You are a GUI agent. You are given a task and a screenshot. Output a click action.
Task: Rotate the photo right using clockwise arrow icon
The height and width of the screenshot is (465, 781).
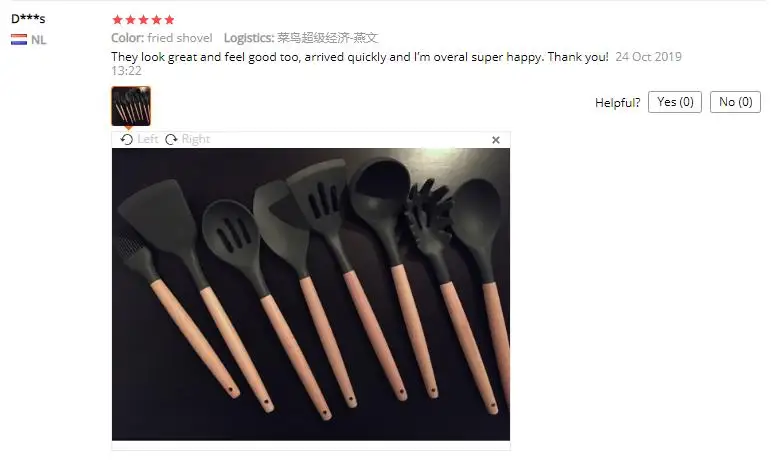[x=171, y=139]
